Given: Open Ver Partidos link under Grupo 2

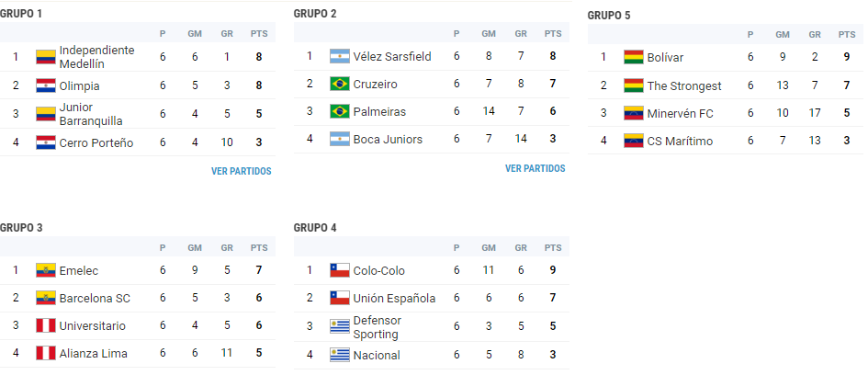Looking at the screenshot, I should pos(535,168).
